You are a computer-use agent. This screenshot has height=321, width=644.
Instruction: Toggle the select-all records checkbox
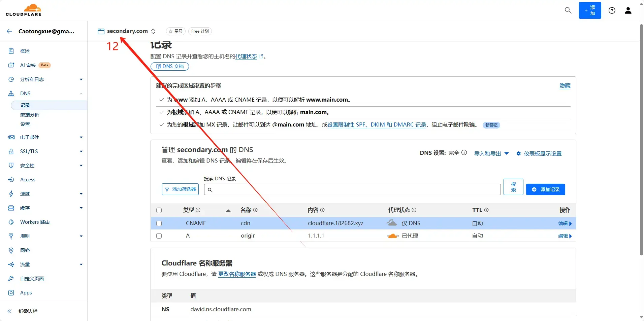(x=159, y=210)
